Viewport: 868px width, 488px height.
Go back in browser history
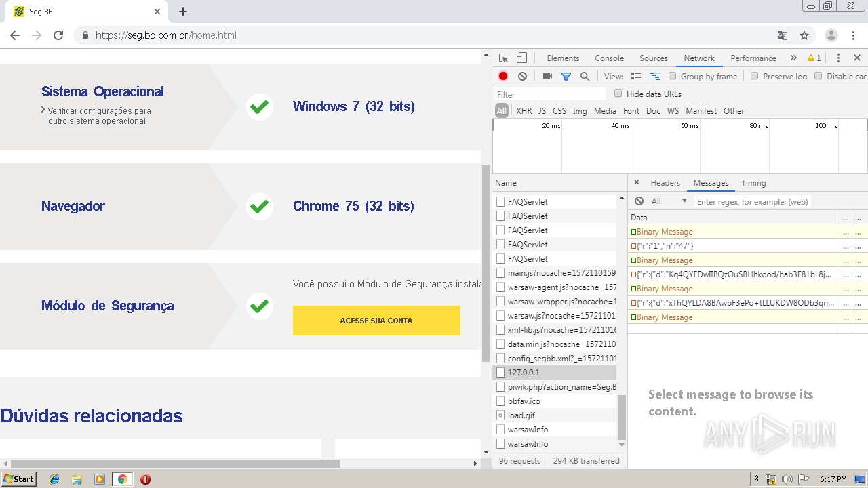[15, 35]
